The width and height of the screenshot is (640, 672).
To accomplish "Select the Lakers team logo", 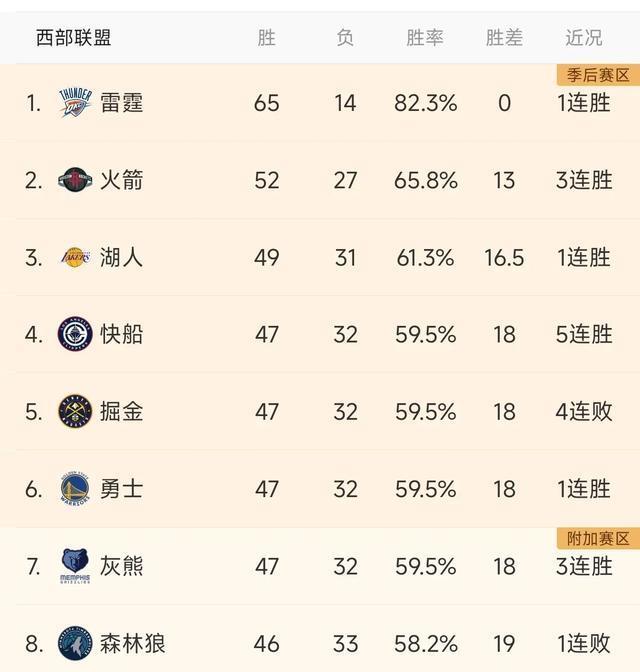I will (75, 257).
